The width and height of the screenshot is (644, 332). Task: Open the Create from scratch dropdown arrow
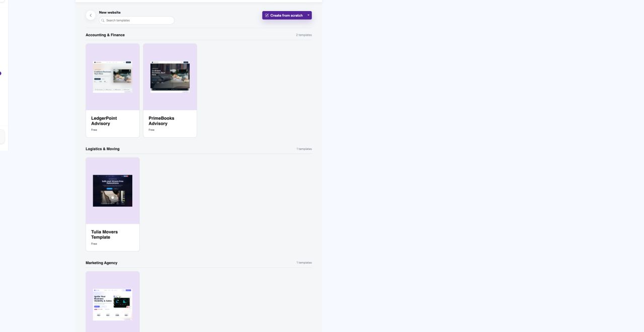coord(308,16)
